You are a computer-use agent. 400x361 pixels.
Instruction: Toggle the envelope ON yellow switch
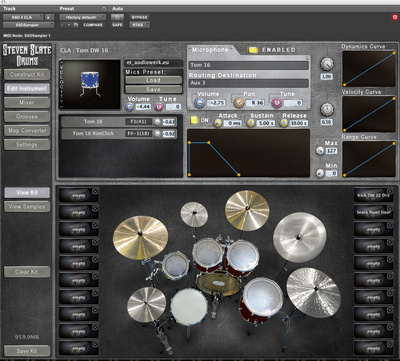pyautogui.click(x=194, y=120)
